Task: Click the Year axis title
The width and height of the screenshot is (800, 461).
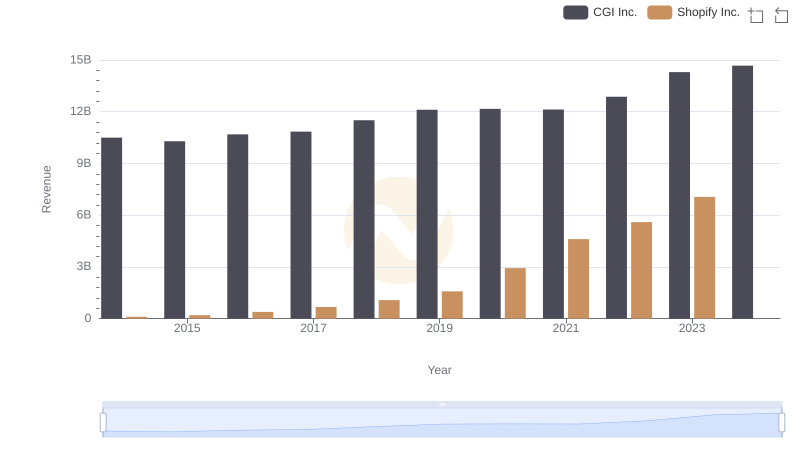Action: coord(439,370)
